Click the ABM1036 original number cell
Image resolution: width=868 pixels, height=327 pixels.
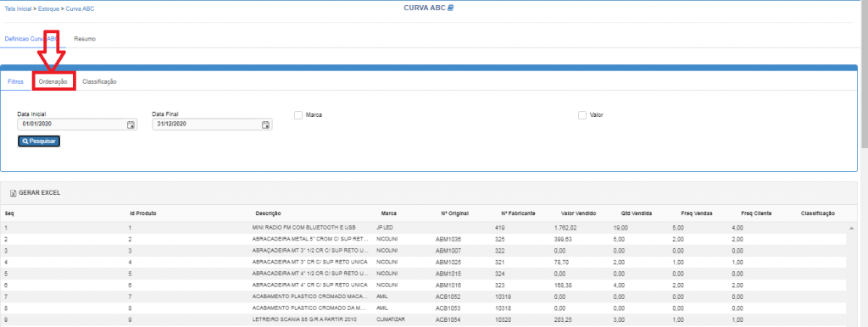tap(448, 240)
